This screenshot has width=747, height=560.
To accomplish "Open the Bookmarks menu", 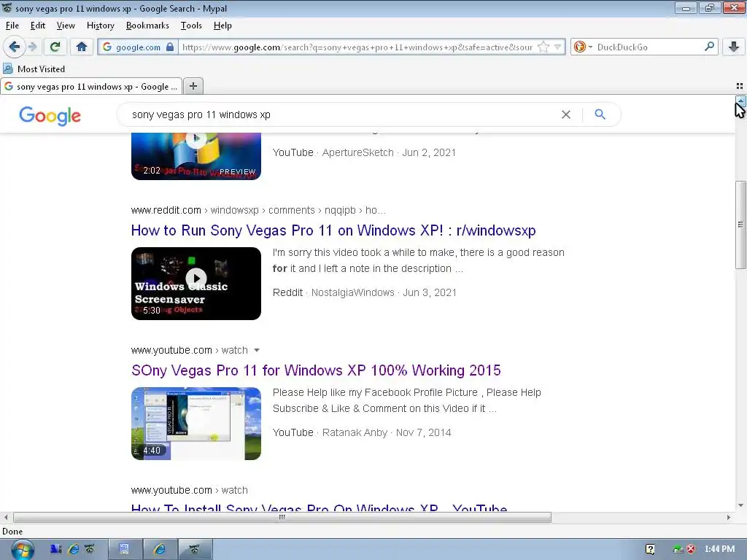I will [147, 26].
